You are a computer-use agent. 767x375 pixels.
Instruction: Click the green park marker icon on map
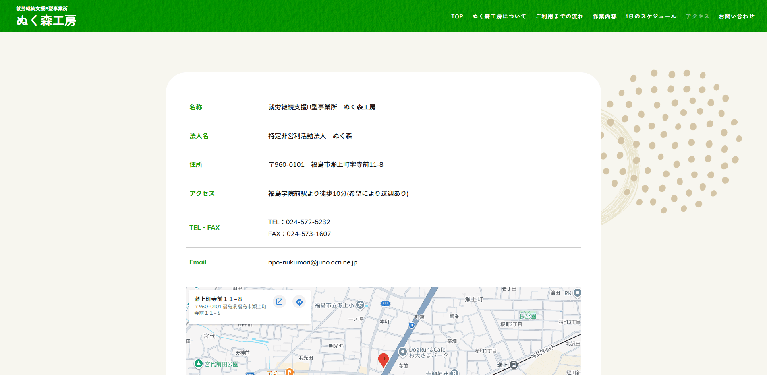point(198,364)
